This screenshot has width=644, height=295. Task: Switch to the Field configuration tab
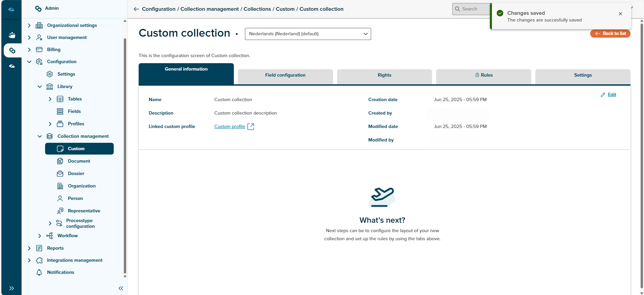pyautogui.click(x=285, y=75)
